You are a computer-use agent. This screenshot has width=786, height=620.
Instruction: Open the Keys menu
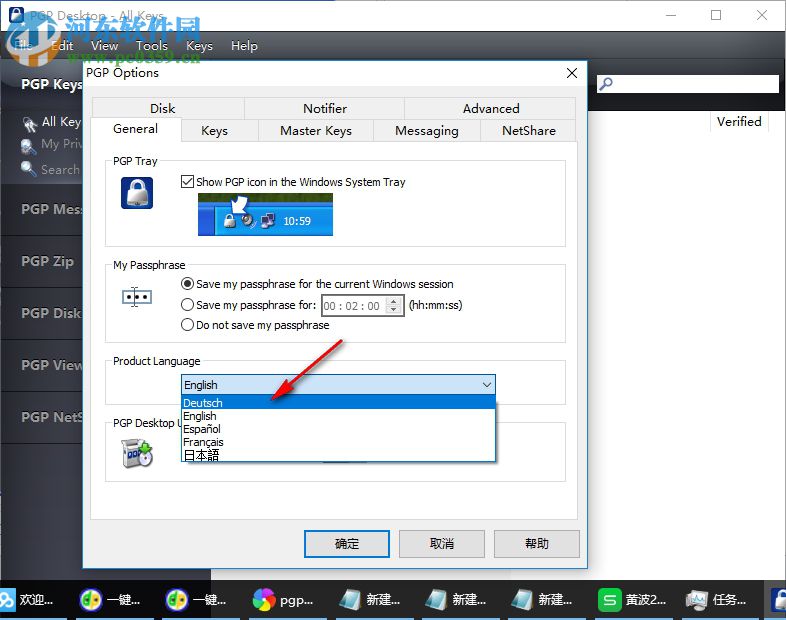click(200, 46)
